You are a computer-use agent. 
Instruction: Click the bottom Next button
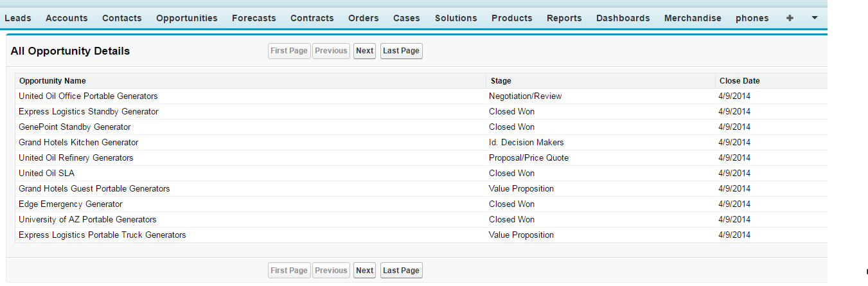pyautogui.click(x=365, y=271)
